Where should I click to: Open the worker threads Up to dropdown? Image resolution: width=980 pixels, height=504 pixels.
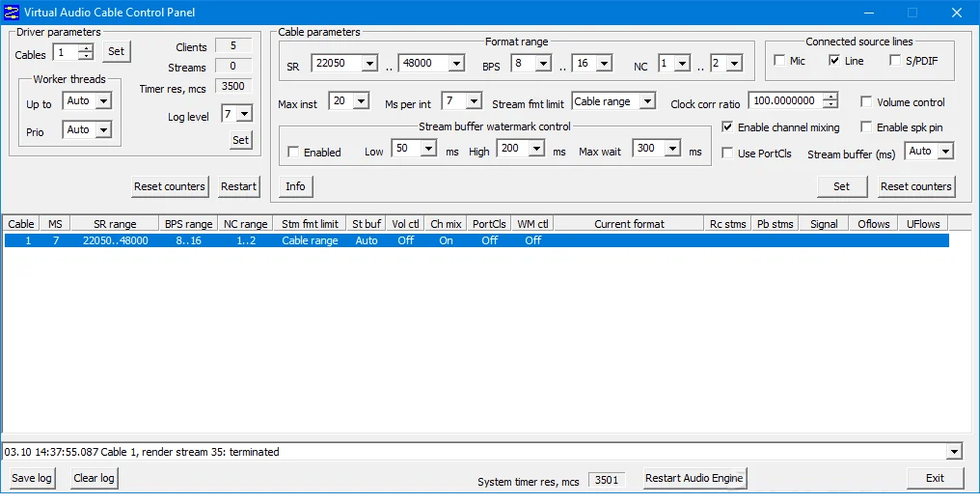click(x=104, y=100)
